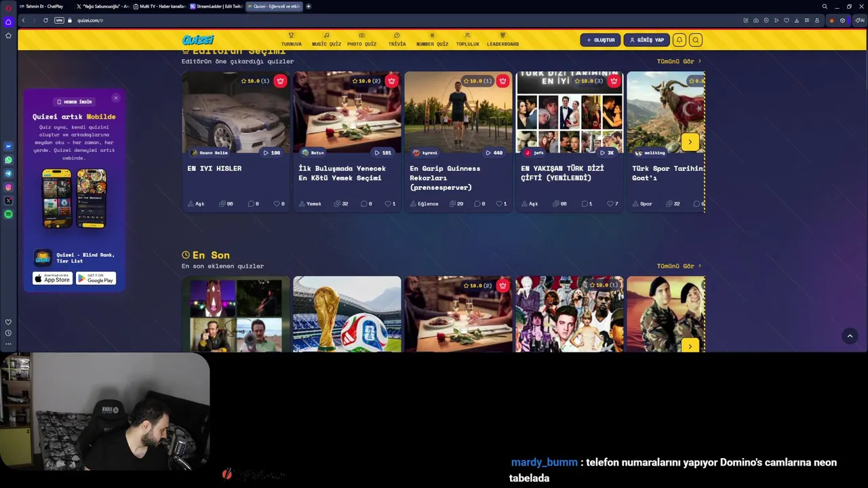Image resolution: width=868 pixels, height=488 pixels.
Task: Open X (Twitter) in Opera sidebar
Action: coord(8,201)
